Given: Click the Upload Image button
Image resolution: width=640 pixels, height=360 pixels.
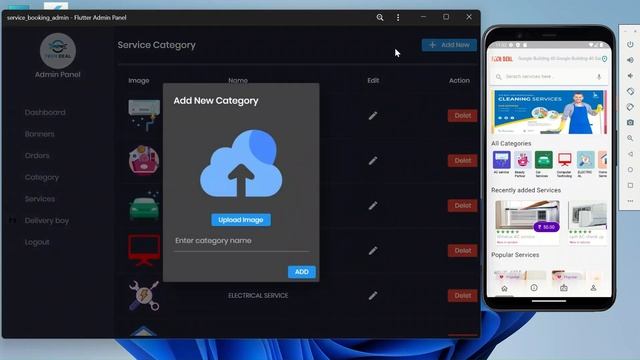Looking at the screenshot, I should tap(241, 220).
